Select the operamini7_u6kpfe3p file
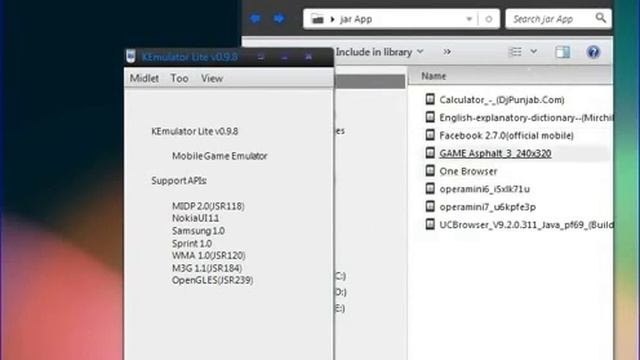This screenshot has height=360, width=640. (x=487, y=207)
